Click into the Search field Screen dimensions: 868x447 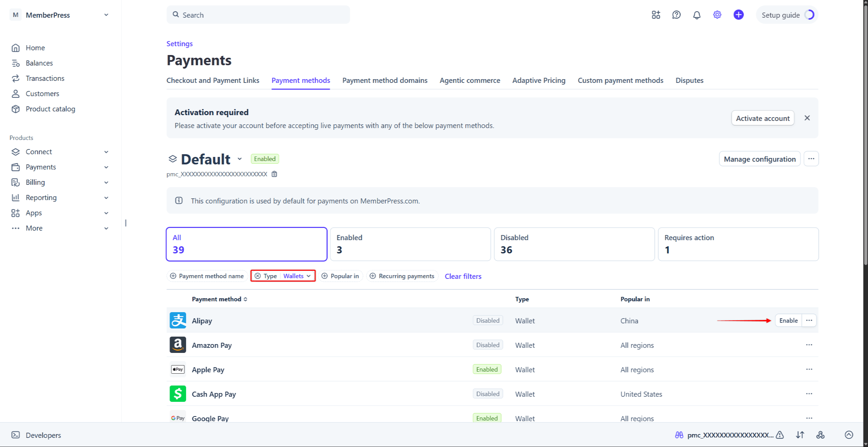coord(258,15)
